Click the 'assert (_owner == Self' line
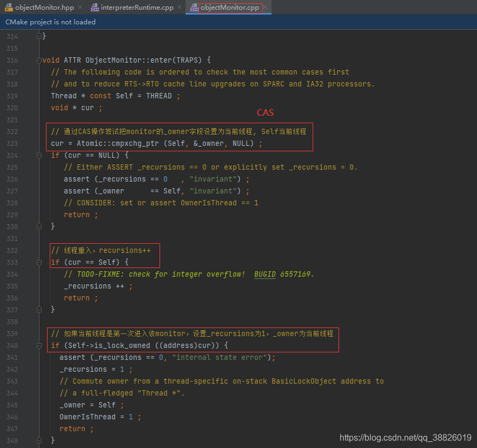 coord(156,191)
